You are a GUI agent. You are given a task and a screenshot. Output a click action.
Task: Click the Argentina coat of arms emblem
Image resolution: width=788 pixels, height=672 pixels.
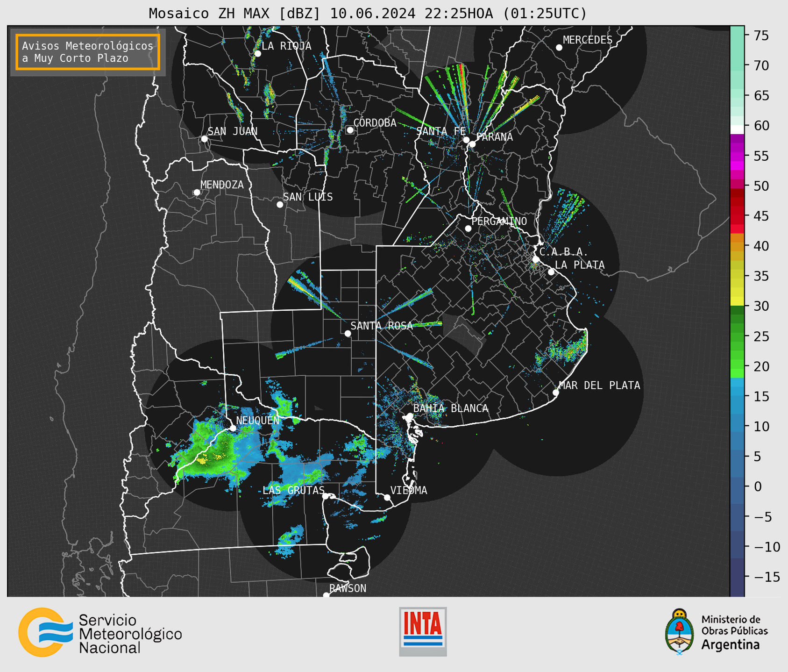click(x=680, y=632)
